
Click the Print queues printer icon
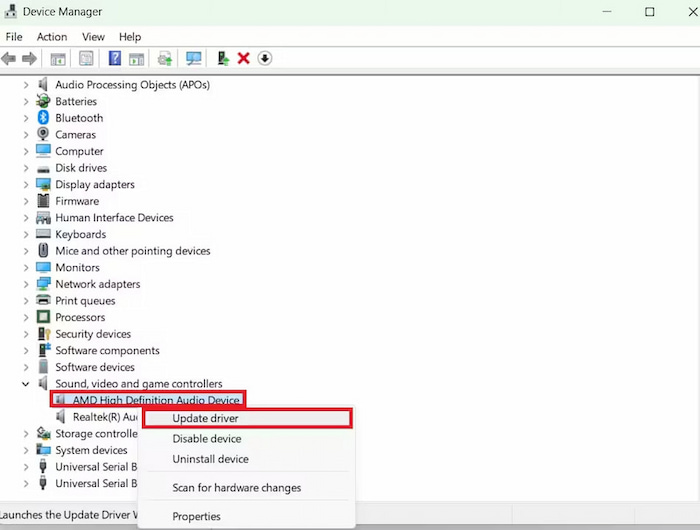coord(43,300)
